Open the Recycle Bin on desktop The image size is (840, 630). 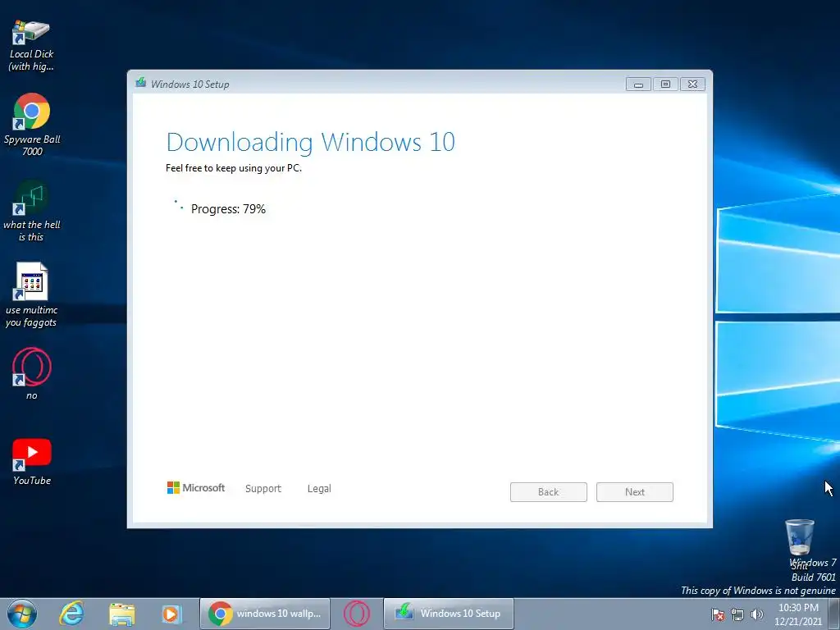800,537
